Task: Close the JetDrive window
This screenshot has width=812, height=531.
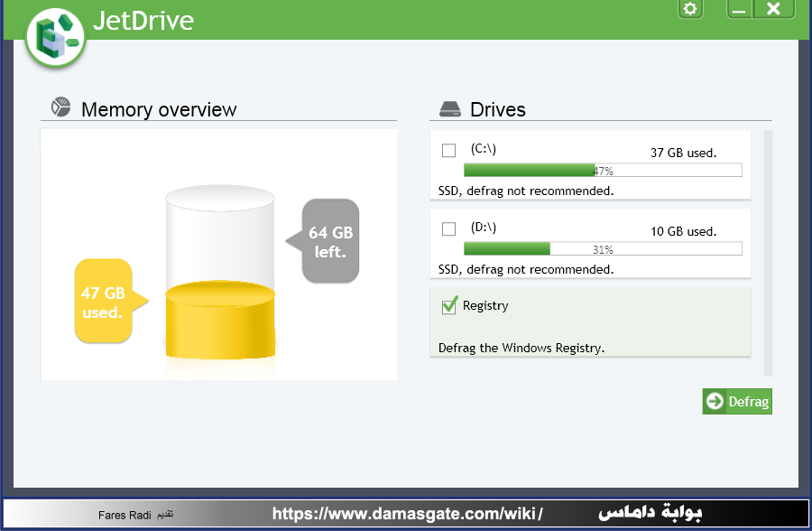Action: coord(773,9)
